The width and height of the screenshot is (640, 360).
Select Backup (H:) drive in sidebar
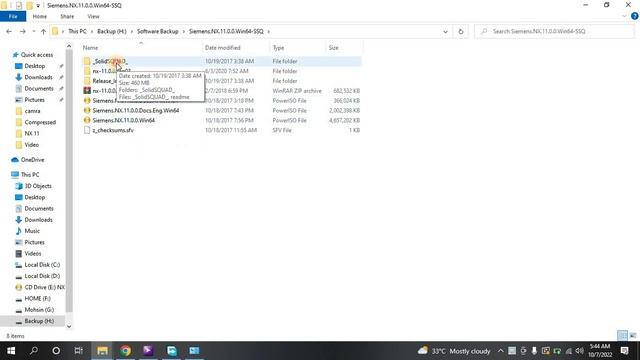(x=39, y=321)
